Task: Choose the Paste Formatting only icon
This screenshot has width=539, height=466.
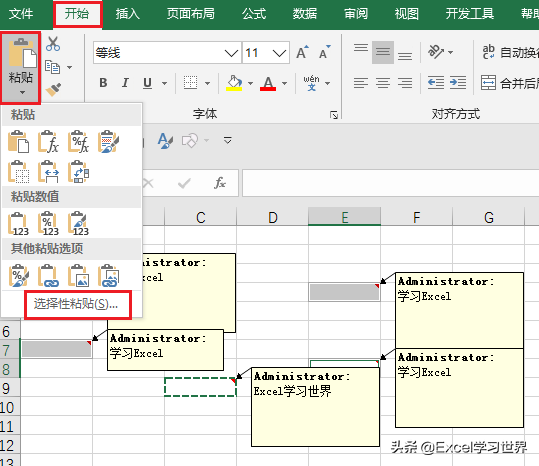Action: click(18, 275)
